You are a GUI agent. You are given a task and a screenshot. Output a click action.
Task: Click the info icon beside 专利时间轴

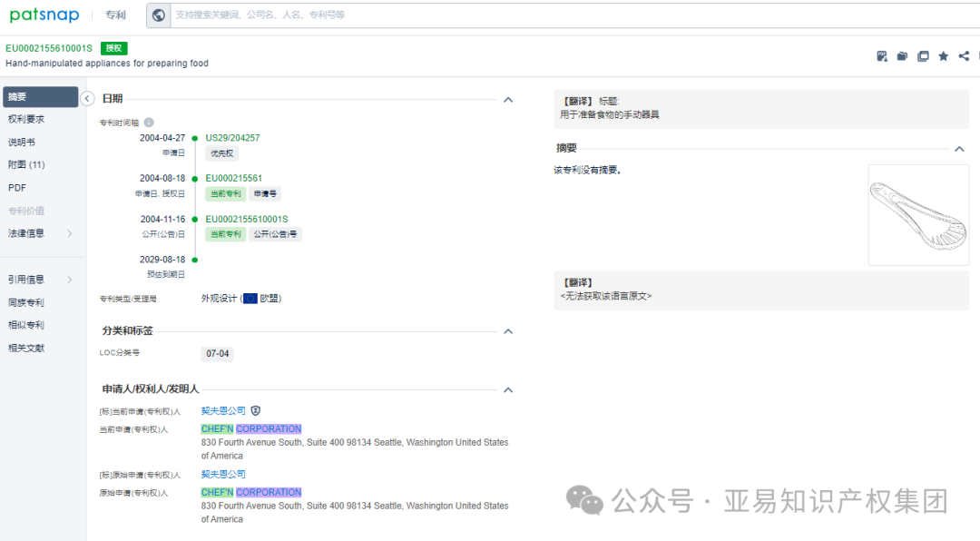149,123
